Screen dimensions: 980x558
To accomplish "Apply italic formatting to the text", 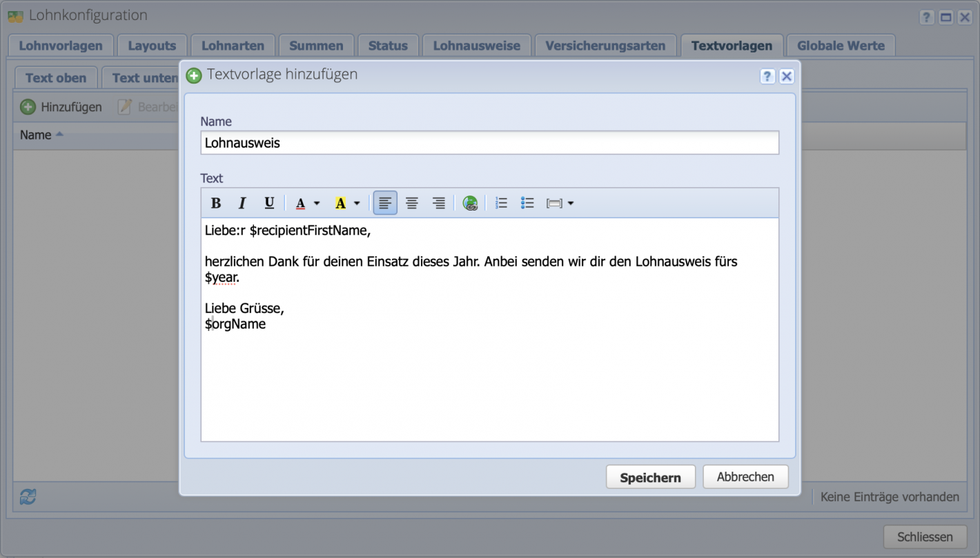I will click(x=242, y=202).
